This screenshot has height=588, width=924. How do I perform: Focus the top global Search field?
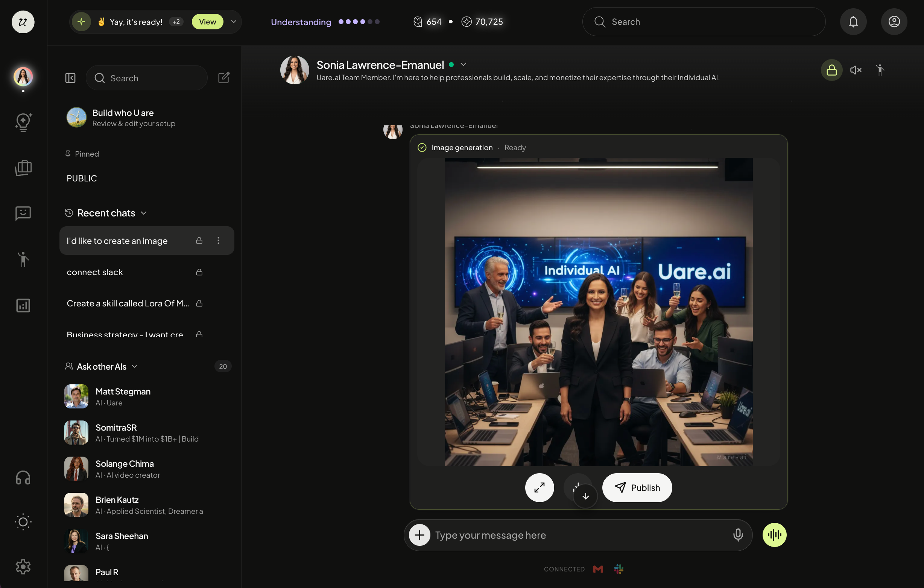point(704,22)
